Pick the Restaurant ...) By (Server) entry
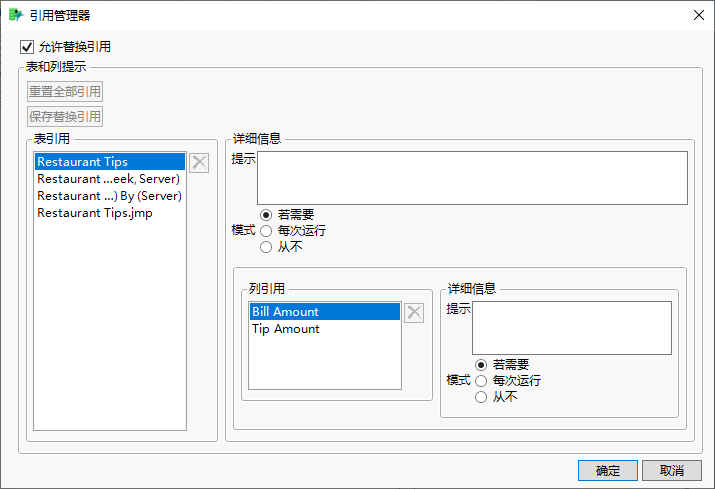Screen dimensions: 715x489 (x=108, y=196)
